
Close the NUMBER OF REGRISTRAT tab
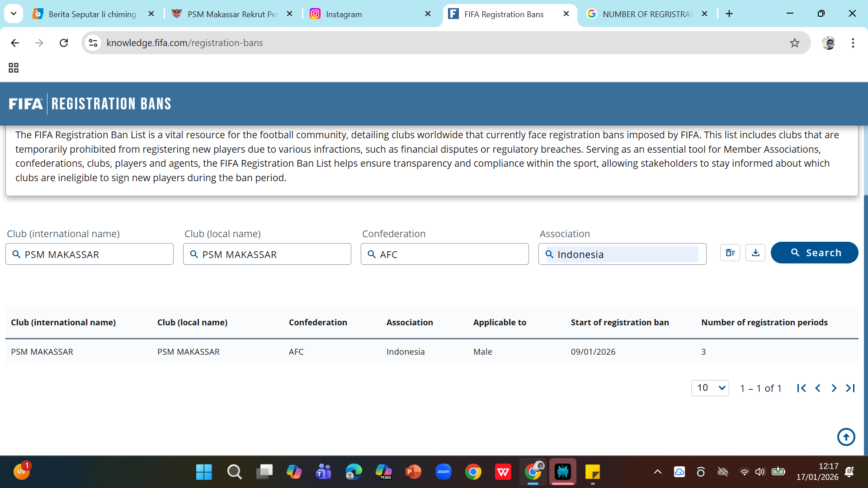tap(704, 14)
